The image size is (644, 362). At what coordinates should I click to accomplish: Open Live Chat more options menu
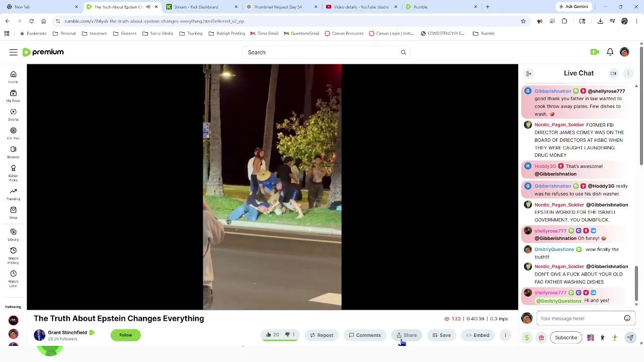(x=628, y=73)
